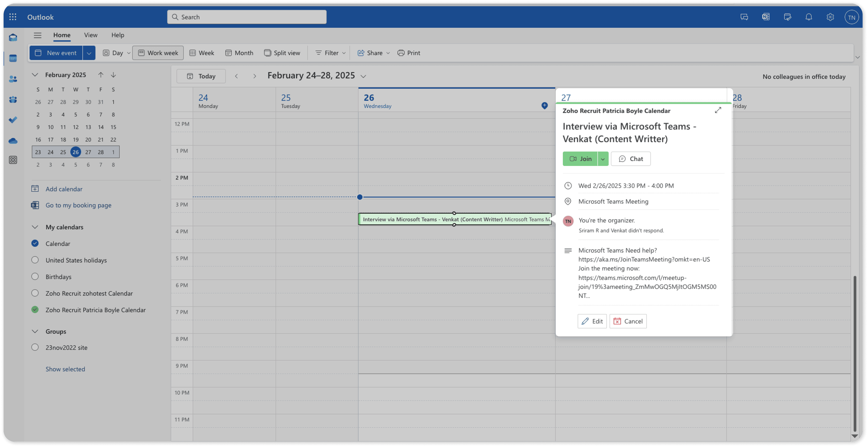Collapse the My calendars section

pos(35,227)
